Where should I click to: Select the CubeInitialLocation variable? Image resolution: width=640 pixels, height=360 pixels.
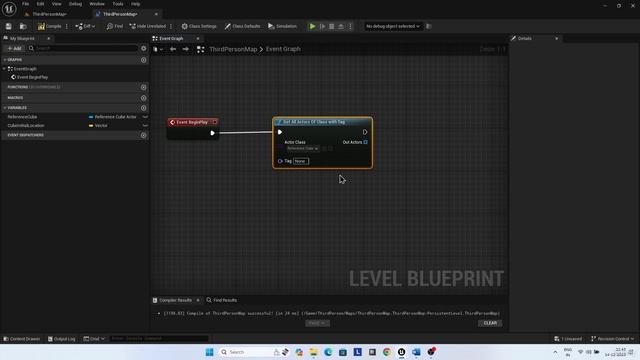(26, 126)
